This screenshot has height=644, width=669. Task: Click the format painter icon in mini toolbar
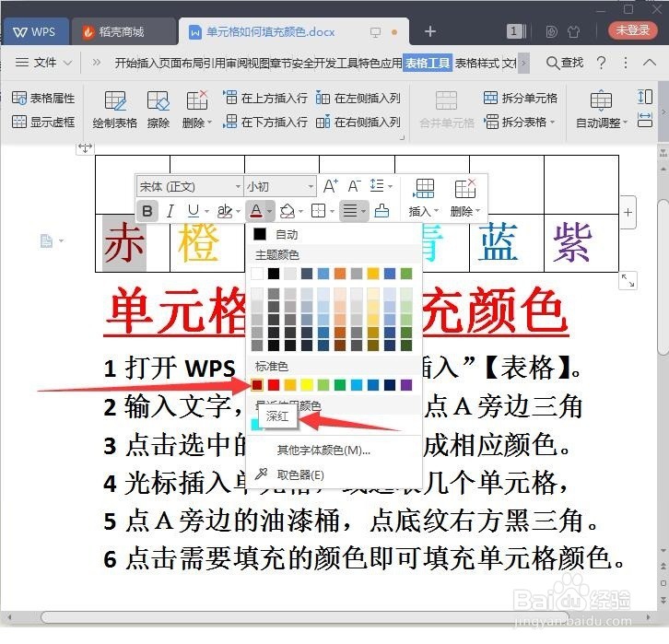click(x=381, y=211)
